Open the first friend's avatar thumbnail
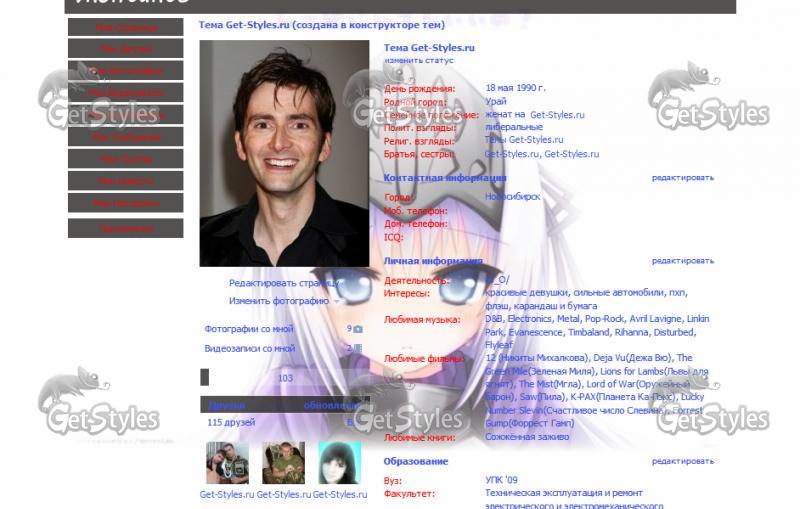The image size is (800, 509). (x=227, y=463)
